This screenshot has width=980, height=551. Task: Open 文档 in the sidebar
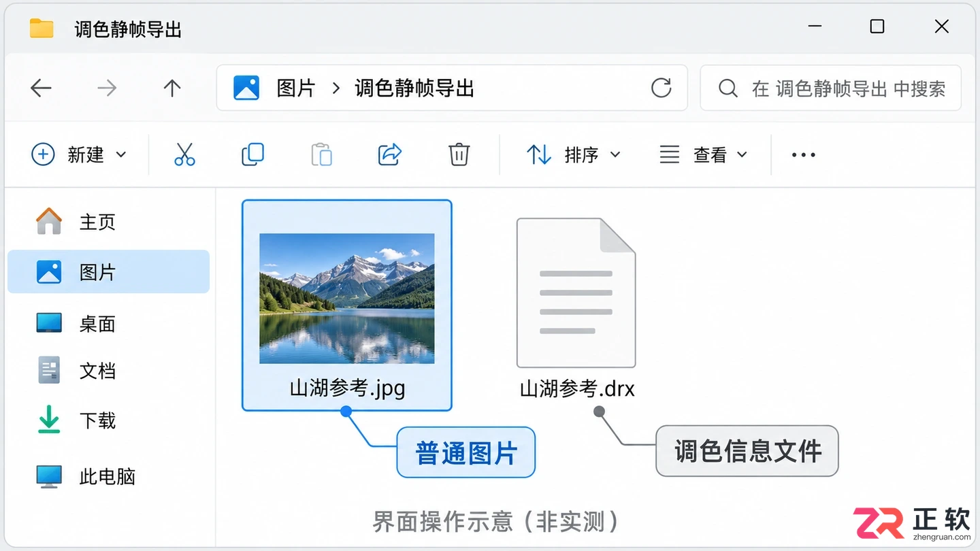point(109,371)
